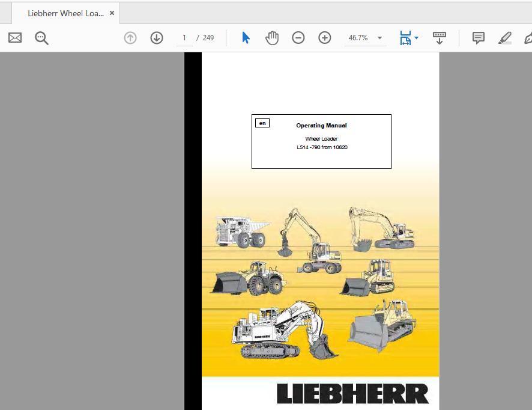Select the arrow selection tool

(246, 38)
